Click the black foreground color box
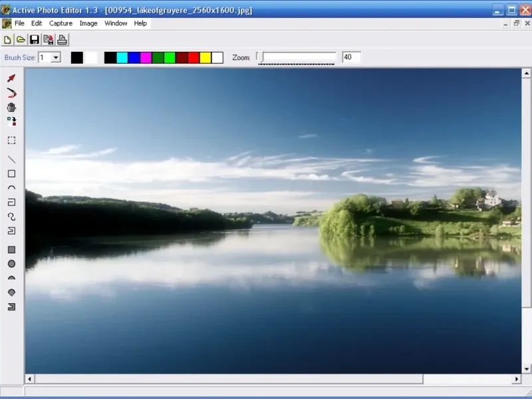The width and height of the screenshot is (532, 399). pyautogui.click(x=77, y=58)
